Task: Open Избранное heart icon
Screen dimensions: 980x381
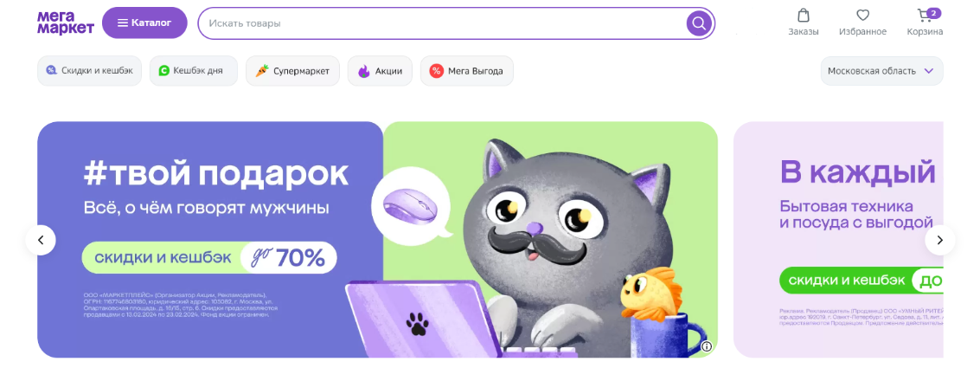Action: pyautogui.click(x=862, y=16)
